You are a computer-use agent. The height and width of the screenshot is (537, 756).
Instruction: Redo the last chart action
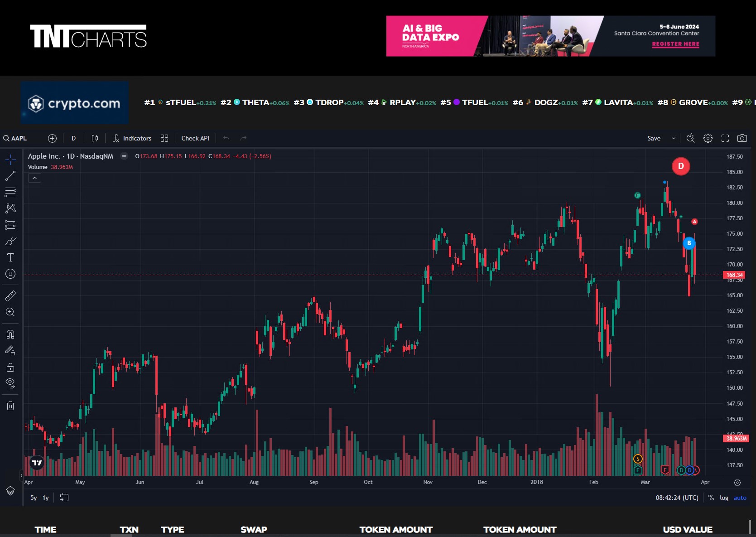tap(244, 138)
